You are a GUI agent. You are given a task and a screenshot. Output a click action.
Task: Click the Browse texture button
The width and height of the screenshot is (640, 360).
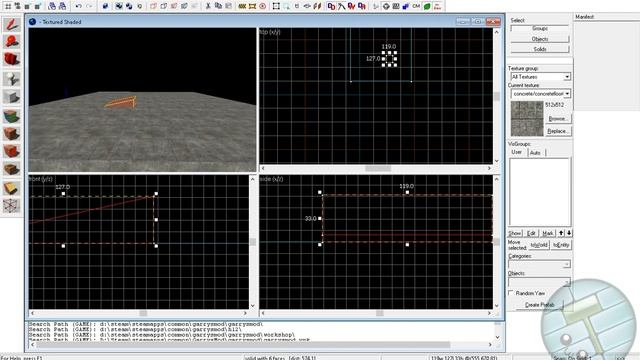pyautogui.click(x=558, y=119)
